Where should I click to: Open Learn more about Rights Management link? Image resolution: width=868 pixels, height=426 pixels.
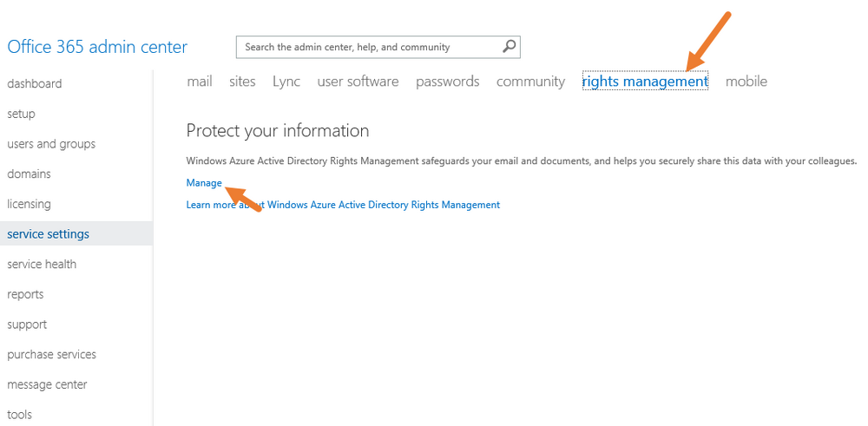(343, 205)
